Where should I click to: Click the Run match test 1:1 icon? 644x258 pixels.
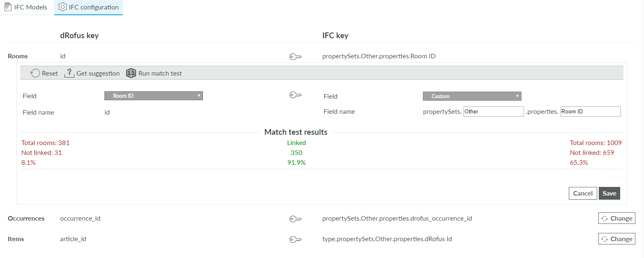pyautogui.click(x=131, y=73)
